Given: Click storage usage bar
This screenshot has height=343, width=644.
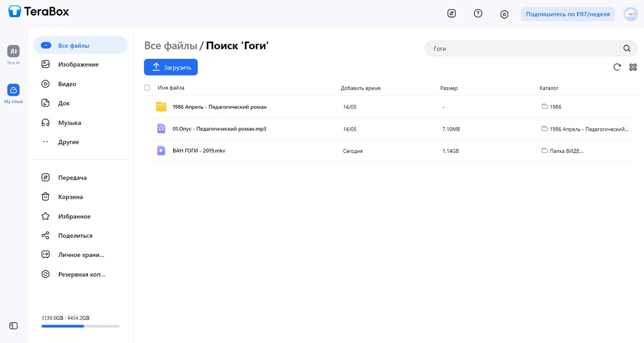Looking at the screenshot, I should (80, 326).
